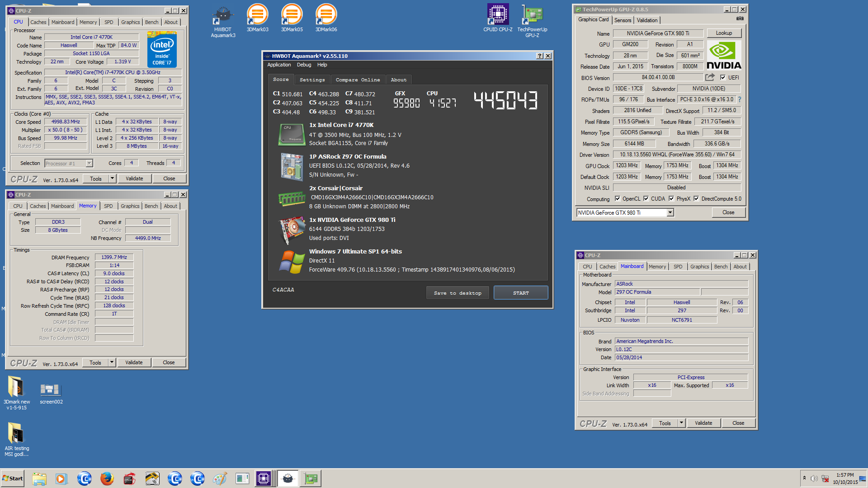Click the red dragon CPU-Z taskbar icon
868x488 pixels.
(129, 479)
